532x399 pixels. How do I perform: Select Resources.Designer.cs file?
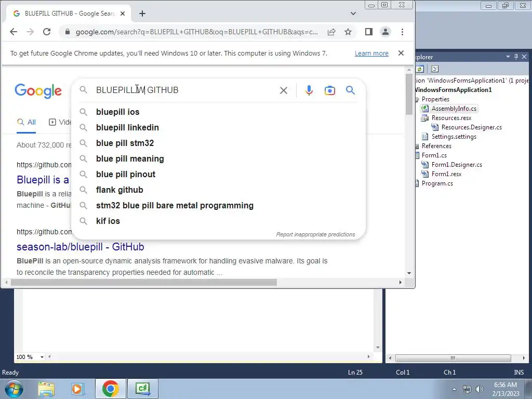[x=471, y=127]
